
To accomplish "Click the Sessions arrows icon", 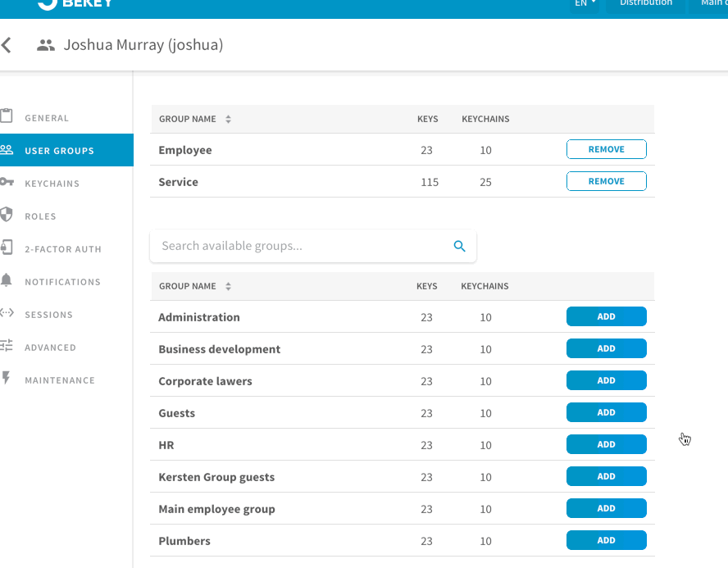I will click(7, 313).
